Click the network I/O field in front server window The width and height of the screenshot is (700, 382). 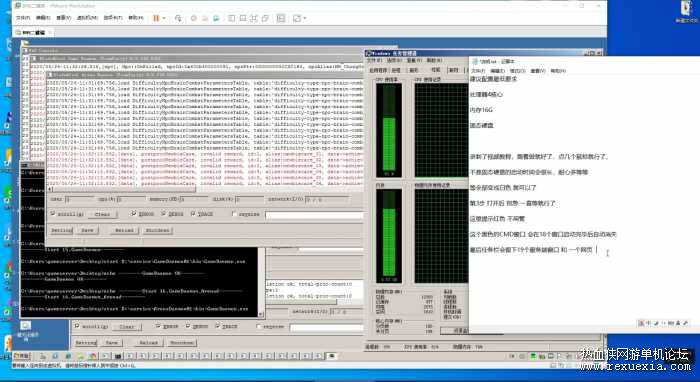tap(327, 199)
